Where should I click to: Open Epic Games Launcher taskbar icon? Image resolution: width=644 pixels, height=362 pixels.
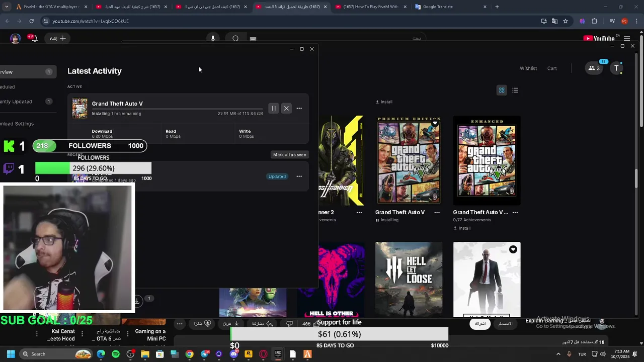click(x=278, y=354)
